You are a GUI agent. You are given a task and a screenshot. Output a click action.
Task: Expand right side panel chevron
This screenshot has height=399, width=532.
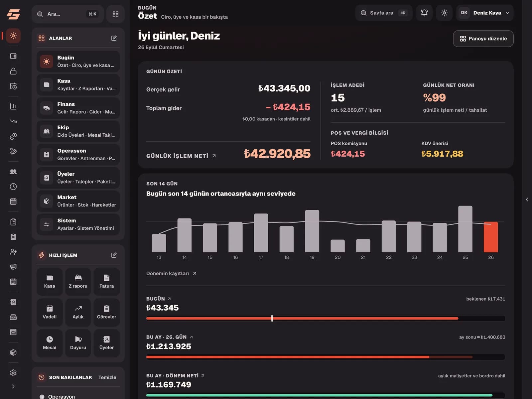pos(527,199)
